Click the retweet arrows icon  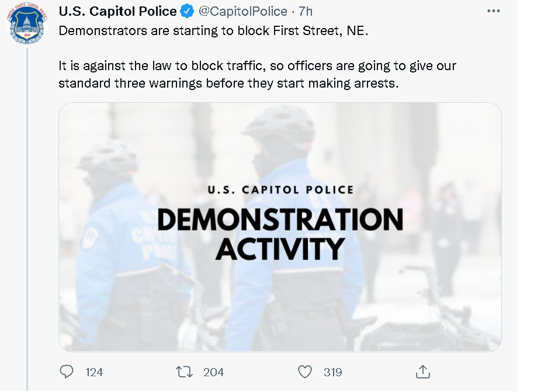pyautogui.click(x=184, y=372)
